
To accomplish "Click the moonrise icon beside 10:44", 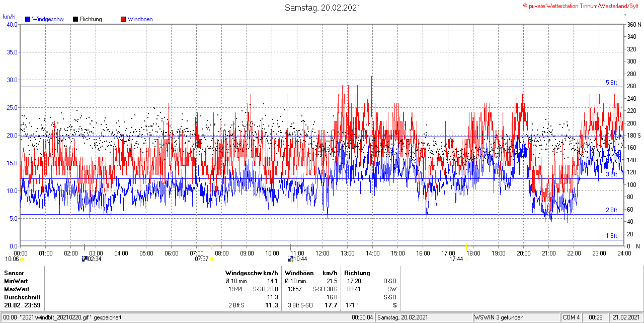I will click(x=290, y=259).
